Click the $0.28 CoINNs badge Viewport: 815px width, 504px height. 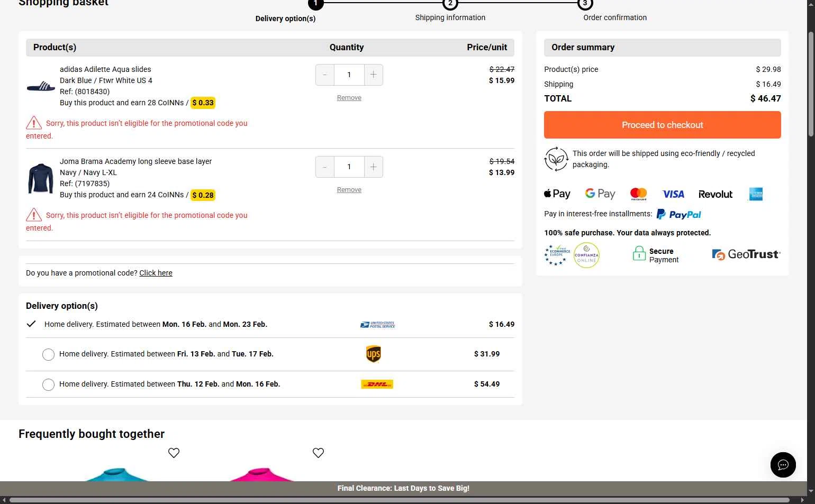pos(203,195)
